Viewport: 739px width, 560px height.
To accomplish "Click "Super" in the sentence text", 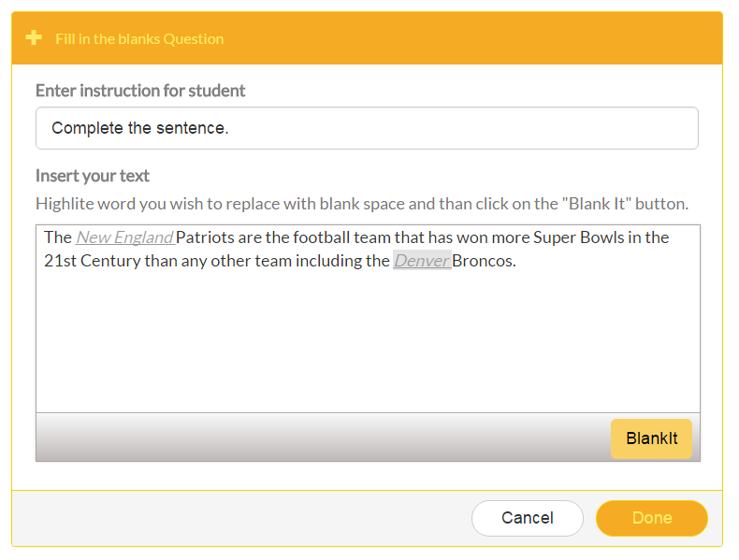I will coord(555,237).
